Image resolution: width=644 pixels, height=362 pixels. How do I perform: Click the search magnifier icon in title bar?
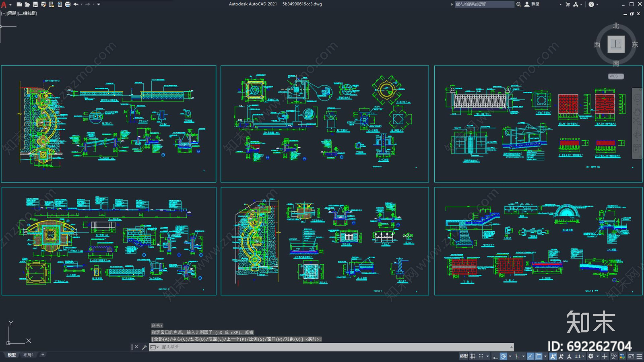[519, 4]
